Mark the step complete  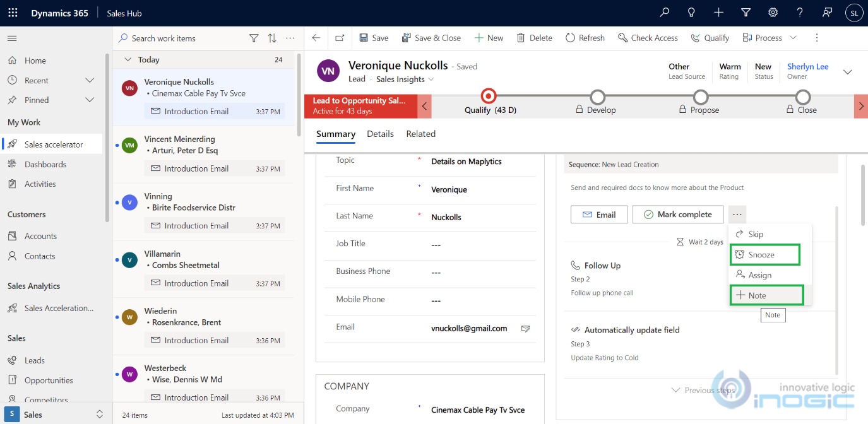tap(677, 215)
